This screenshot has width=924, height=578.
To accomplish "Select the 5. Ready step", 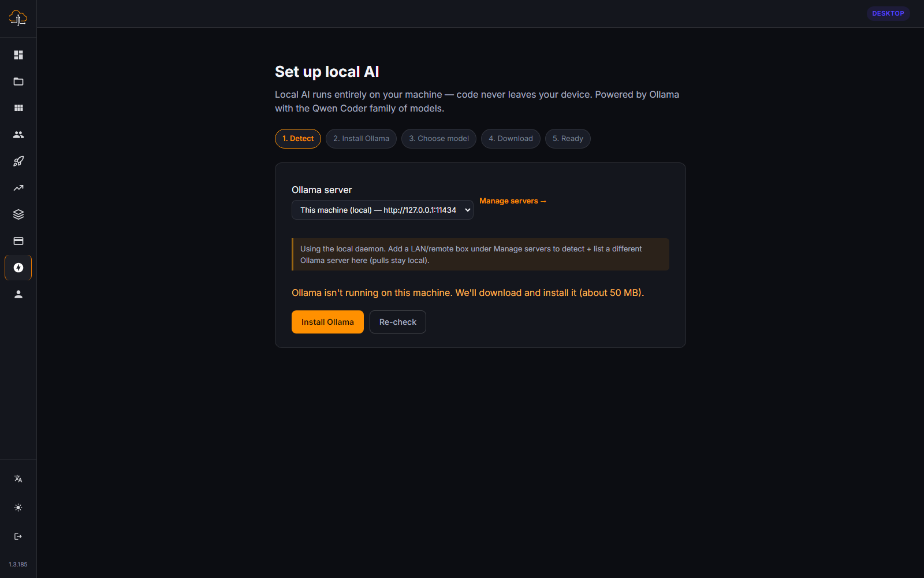I will point(568,139).
